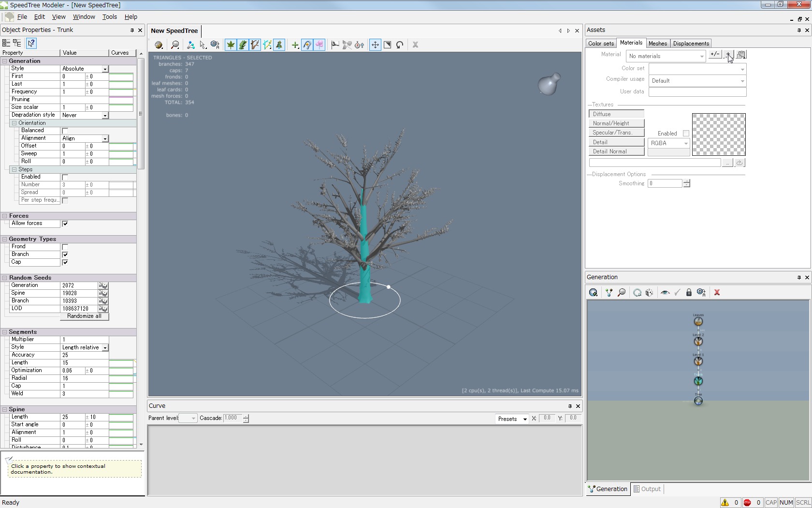Click the dice randomize icon in Generation panel
The width and height of the screenshot is (812, 508).
[x=649, y=293]
